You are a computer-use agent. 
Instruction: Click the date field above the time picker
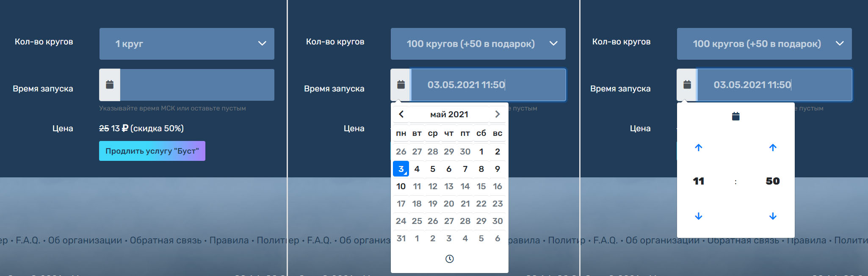(774, 85)
